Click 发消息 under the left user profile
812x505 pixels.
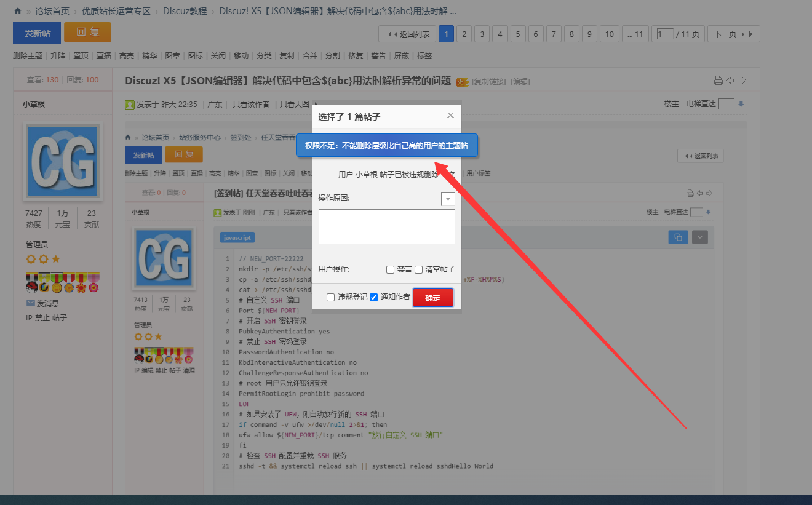coord(48,303)
